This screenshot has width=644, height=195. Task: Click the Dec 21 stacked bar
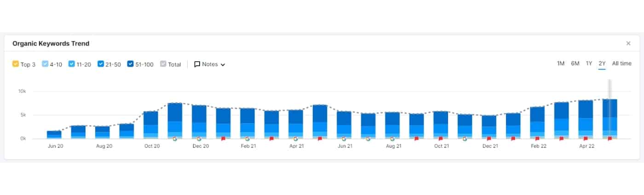pyautogui.click(x=489, y=127)
